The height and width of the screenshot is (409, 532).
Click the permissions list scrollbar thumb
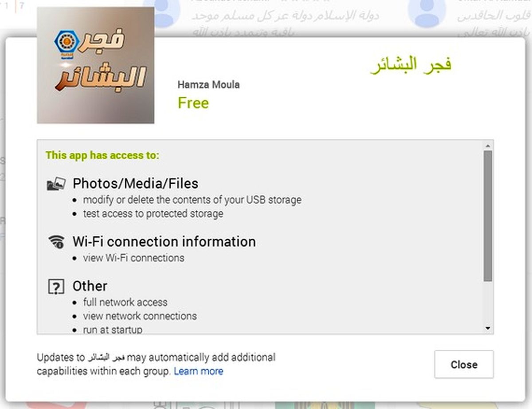pyautogui.click(x=488, y=216)
